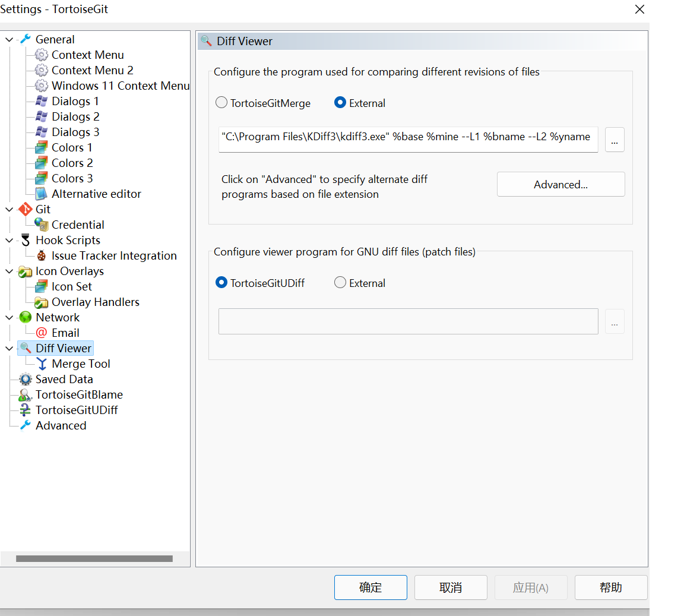Click the Icon Overlays folder icon
Screen dimensions: 684x616
click(26, 271)
